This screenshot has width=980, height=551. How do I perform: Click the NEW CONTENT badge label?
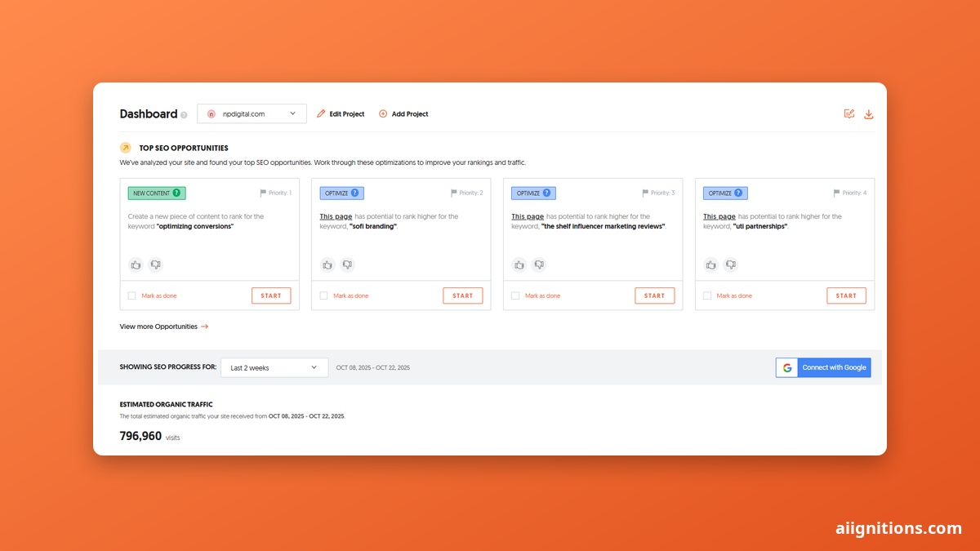157,193
